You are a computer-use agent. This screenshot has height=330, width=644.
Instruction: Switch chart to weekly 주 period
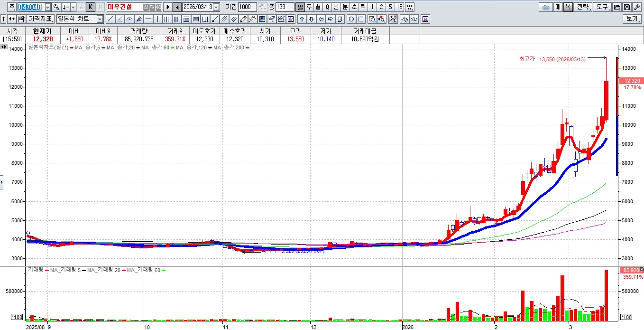coord(309,7)
